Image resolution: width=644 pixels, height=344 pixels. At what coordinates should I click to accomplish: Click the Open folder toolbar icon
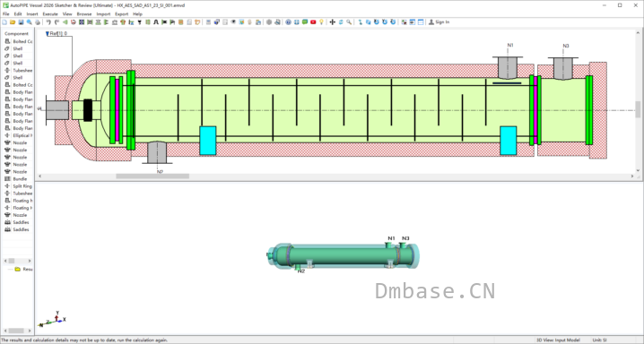tap(13, 22)
